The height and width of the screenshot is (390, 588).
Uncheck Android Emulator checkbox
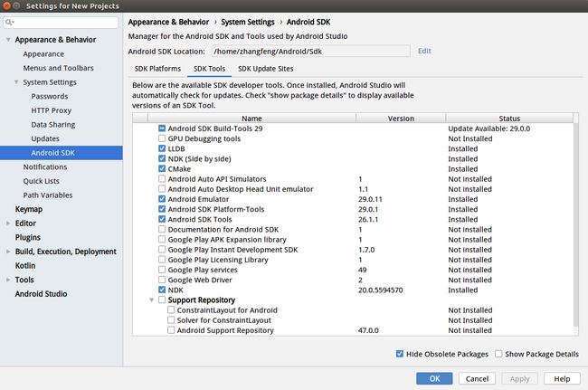tap(162, 199)
